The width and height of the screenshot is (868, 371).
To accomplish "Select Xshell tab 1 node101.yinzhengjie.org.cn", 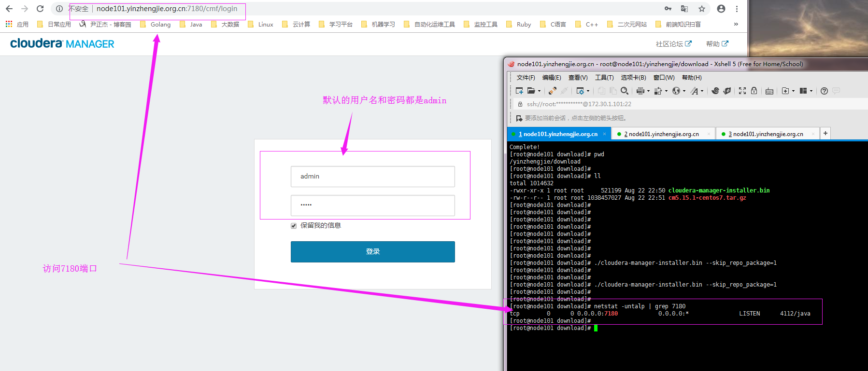I will [x=558, y=134].
